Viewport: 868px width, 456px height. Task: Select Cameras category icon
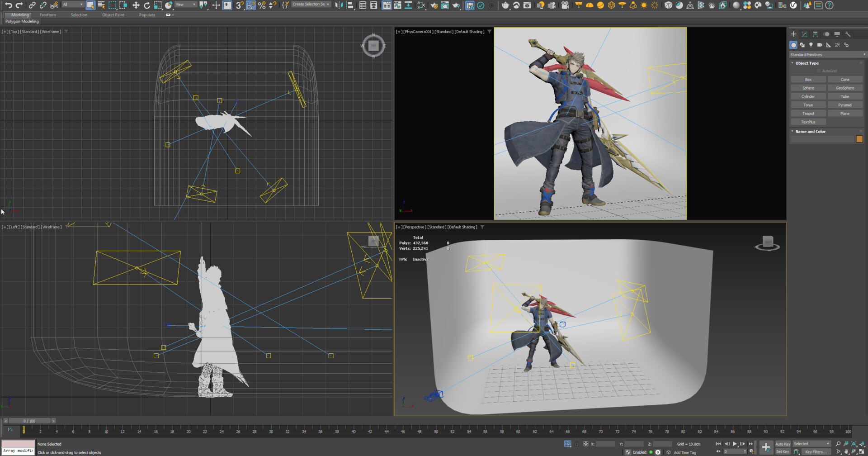click(x=820, y=45)
